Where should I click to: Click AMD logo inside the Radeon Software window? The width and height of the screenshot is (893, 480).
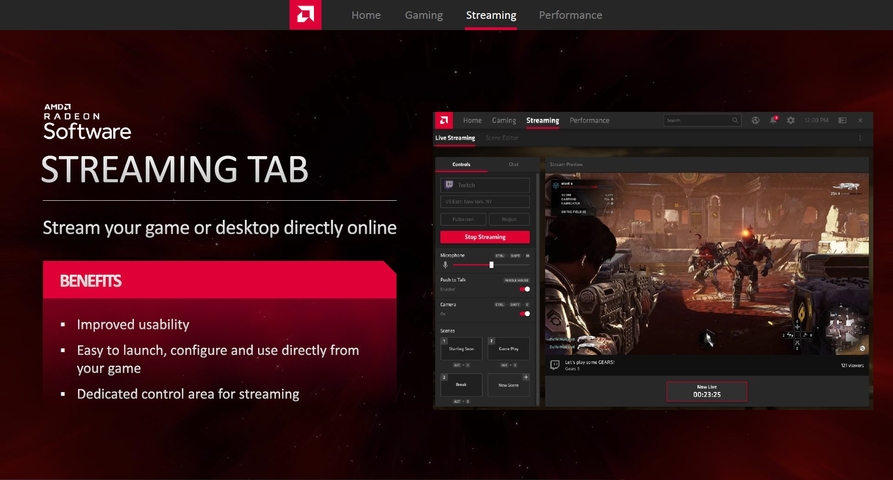point(444,120)
